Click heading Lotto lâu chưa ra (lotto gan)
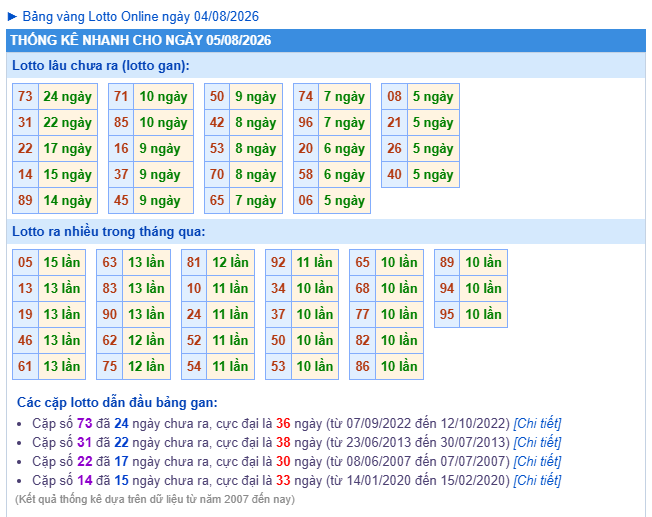Viewport: 652px width, 517px height. (101, 65)
